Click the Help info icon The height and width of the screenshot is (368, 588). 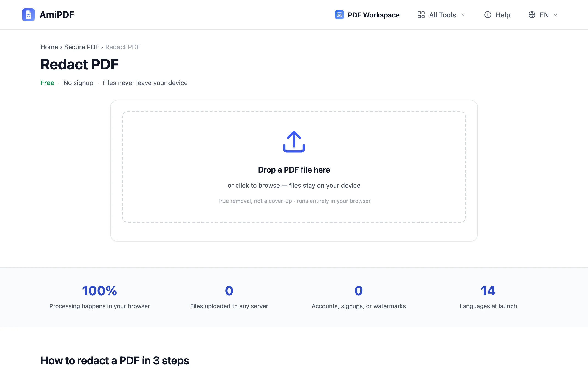click(x=488, y=15)
